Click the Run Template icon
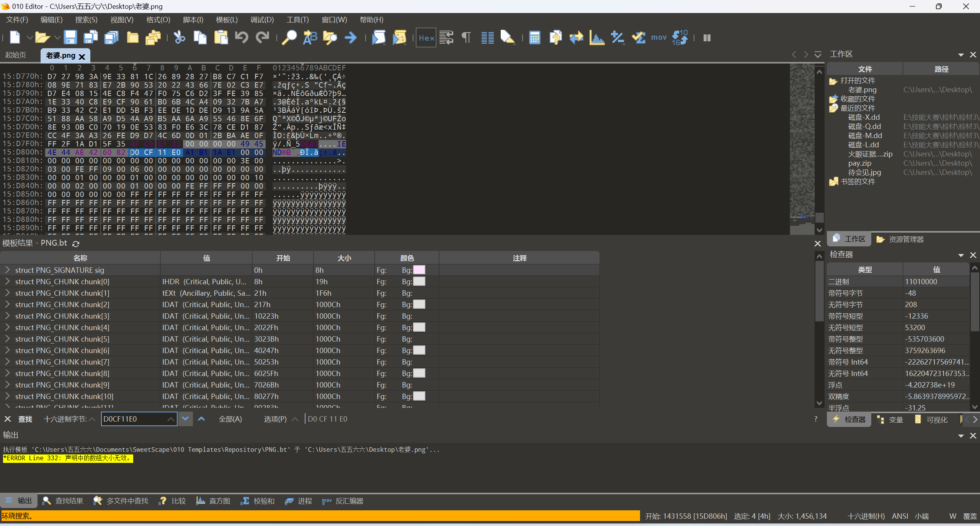The height and width of the screenshot is (526, 980). click(399, 37)
